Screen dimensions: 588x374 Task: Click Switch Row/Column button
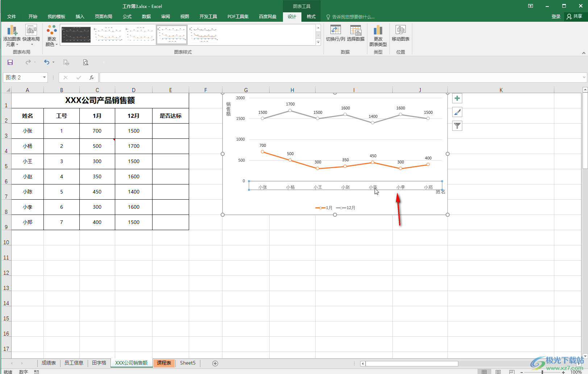(x=335, y=33)
